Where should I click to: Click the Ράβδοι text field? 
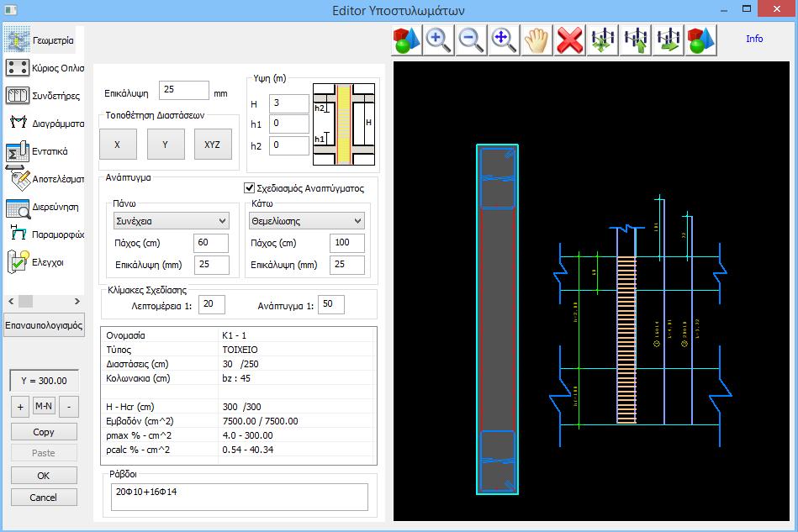tap(239, 497)
